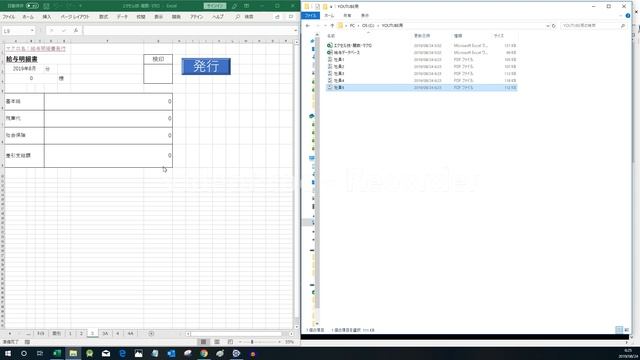Open the ホーム tab in Excel ribbon

tap(28, 17)
